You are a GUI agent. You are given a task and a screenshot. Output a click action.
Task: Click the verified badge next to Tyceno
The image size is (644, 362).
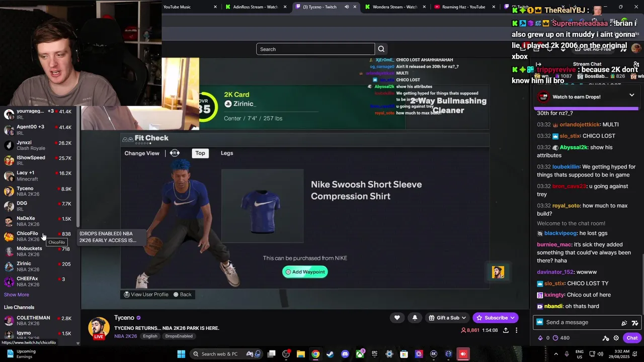click(138, 318)
